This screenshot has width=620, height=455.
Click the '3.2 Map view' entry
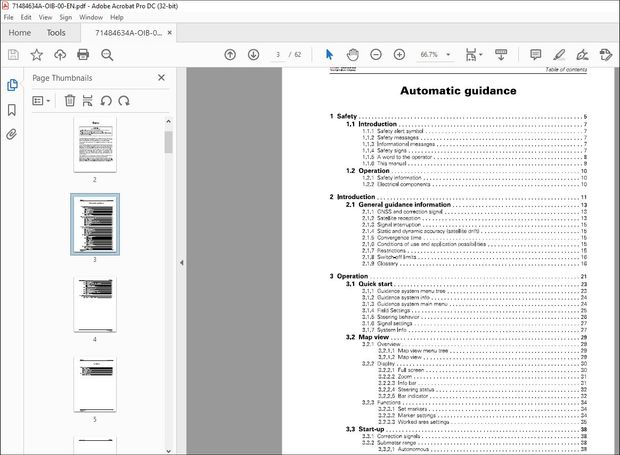(467, 337)
